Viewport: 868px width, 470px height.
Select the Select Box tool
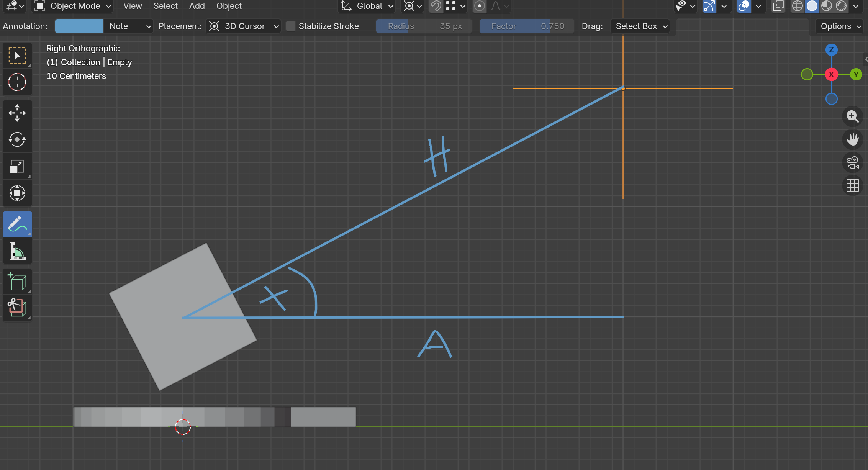tap(17, 56)
